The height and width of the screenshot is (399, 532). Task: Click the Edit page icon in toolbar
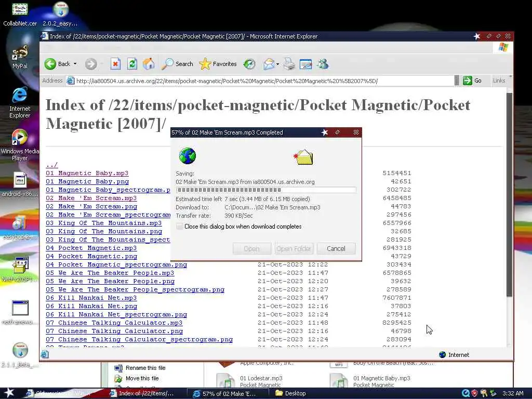(x=305, y=64)
